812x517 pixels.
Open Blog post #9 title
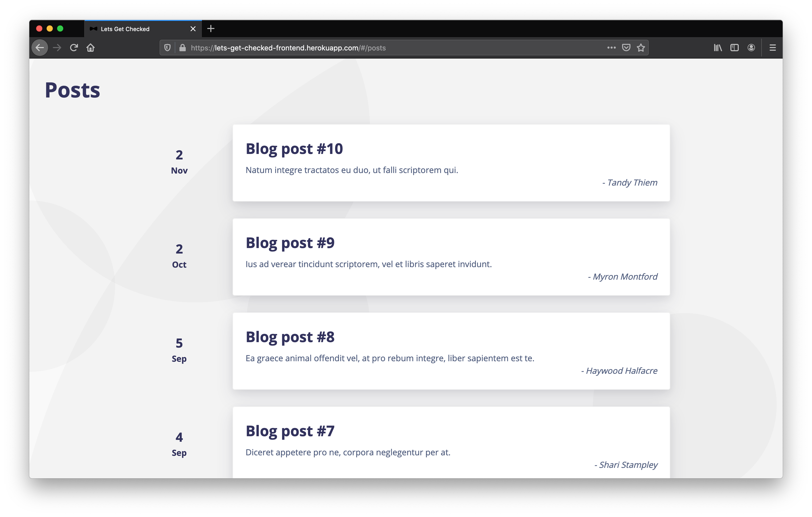pyautogui.click(x=290, y=243)
